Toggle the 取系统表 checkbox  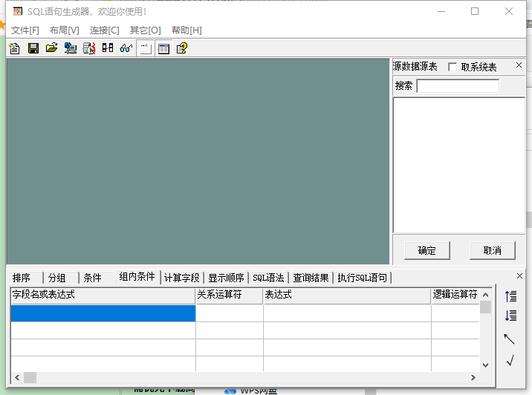[452, 67]
